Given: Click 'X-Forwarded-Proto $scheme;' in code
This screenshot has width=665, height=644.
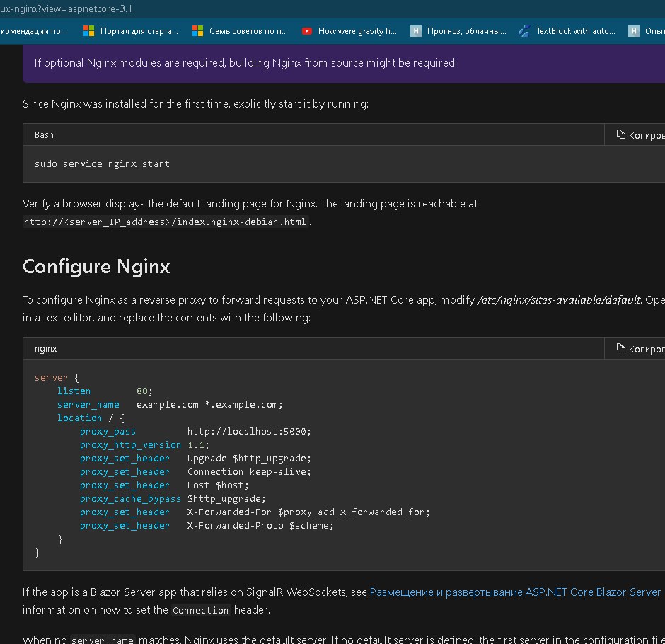Looking at the screenshot, I should tap(260, 526).
